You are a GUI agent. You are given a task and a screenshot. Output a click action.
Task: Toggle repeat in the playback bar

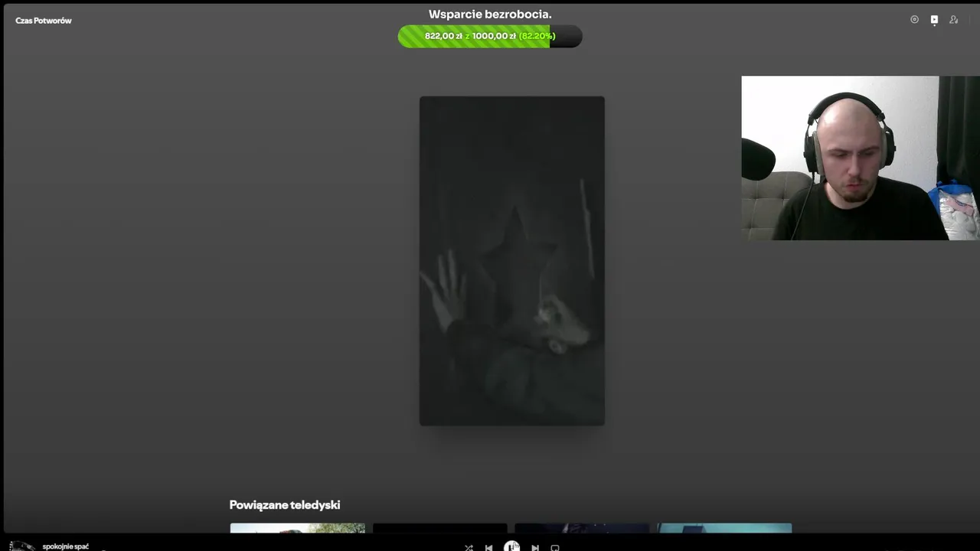click(555, 548)
